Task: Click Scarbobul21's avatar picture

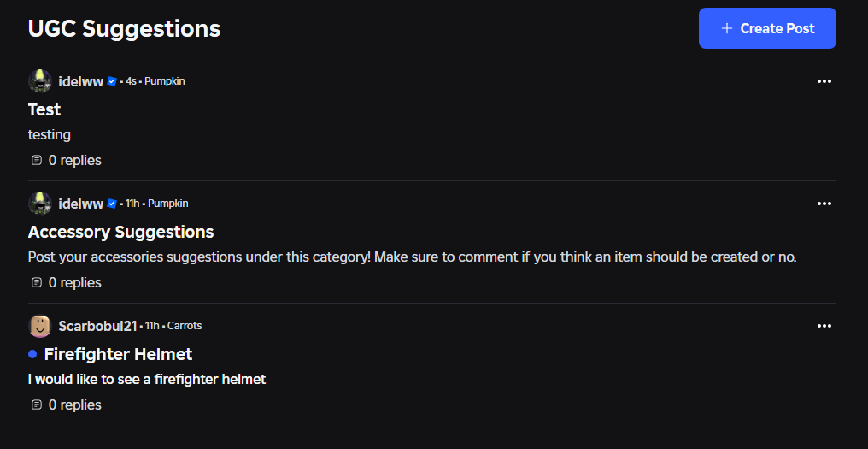Action: (40, 326)
